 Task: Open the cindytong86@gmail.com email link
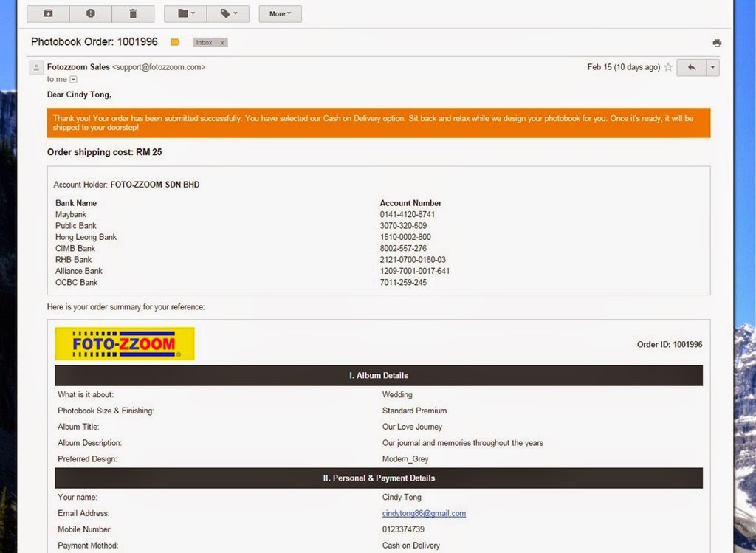[424, 513]
